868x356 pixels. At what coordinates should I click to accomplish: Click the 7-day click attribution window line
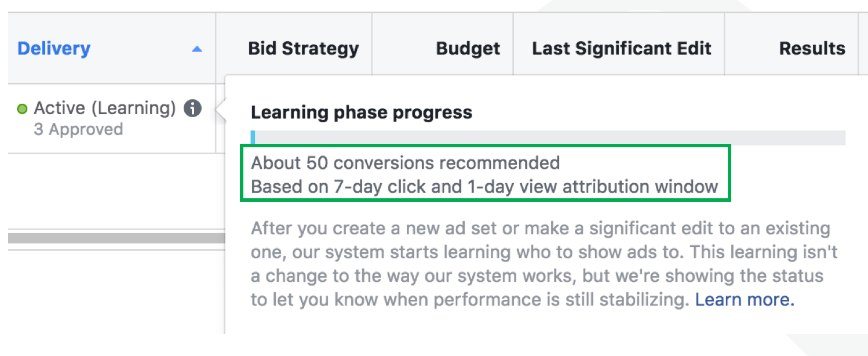click(484, 187)
